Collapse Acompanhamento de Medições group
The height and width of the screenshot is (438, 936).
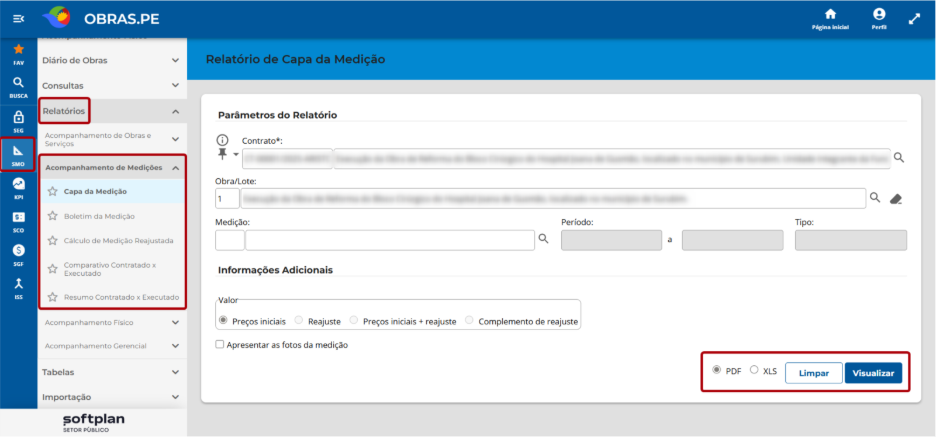click(x=112, y=168)
